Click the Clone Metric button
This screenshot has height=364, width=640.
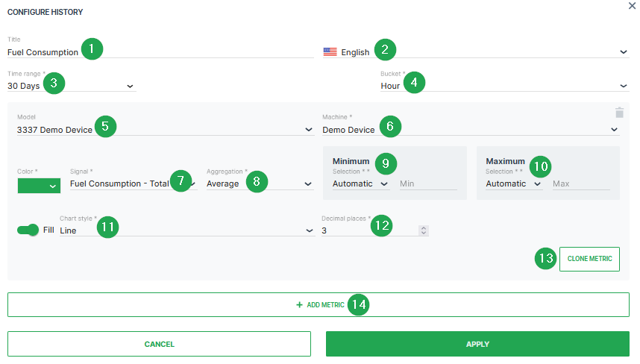tap(589, 259)
